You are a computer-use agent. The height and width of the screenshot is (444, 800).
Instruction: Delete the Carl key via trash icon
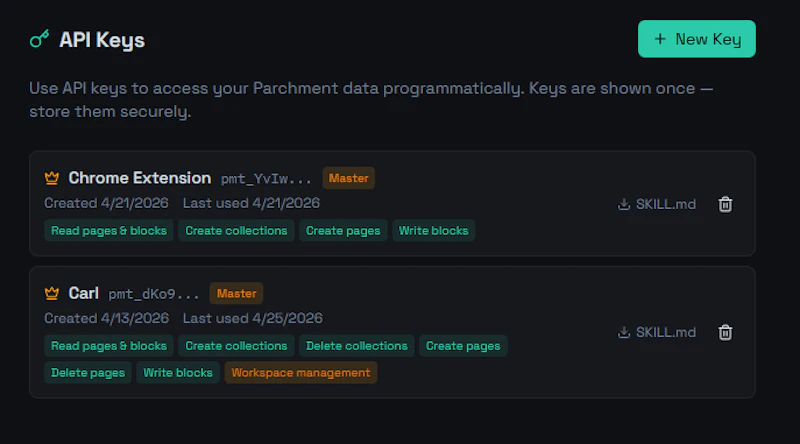(x=725, y=332)
